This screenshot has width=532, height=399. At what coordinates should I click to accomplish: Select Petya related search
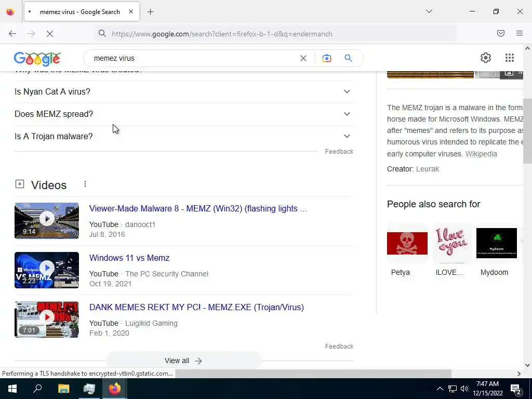coord(407,250)
